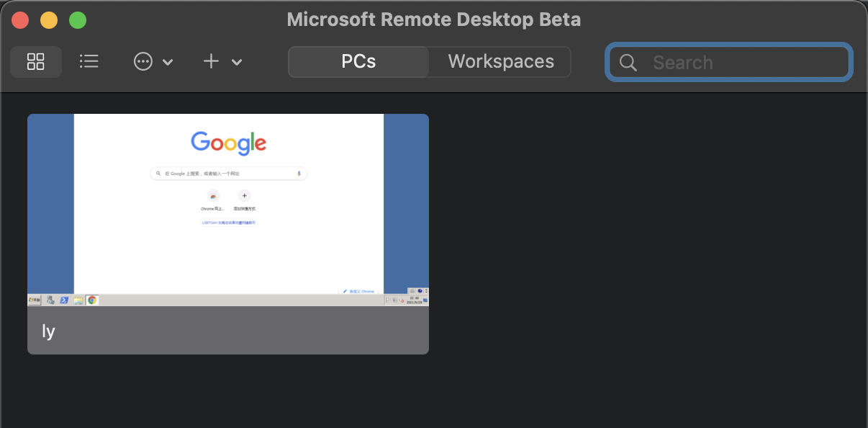
Task: Select the Workspaces tab
Action: (x=501, y=62)
